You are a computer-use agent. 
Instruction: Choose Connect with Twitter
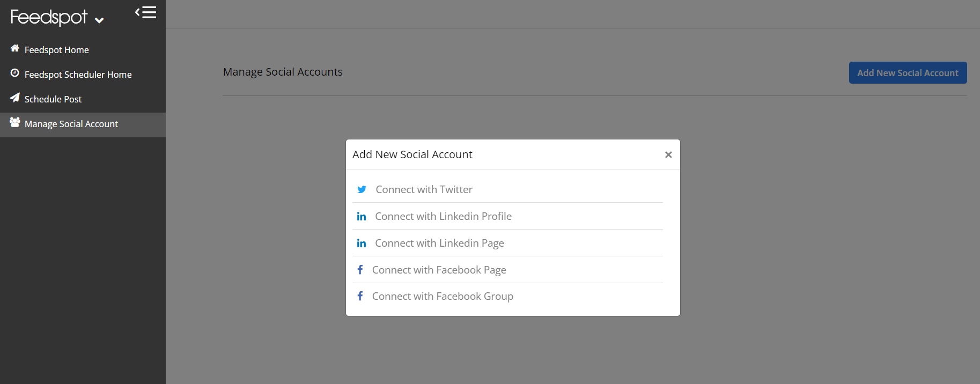(424, 189)
